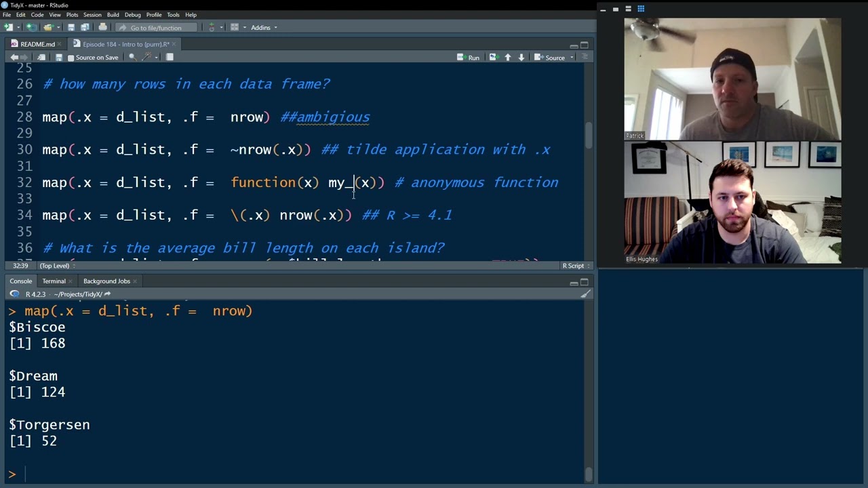Image resolution: width=868 pixels, height=488 pixels.
Task: Open Find/Replace magnifier icon
Action: click(132, 58)
